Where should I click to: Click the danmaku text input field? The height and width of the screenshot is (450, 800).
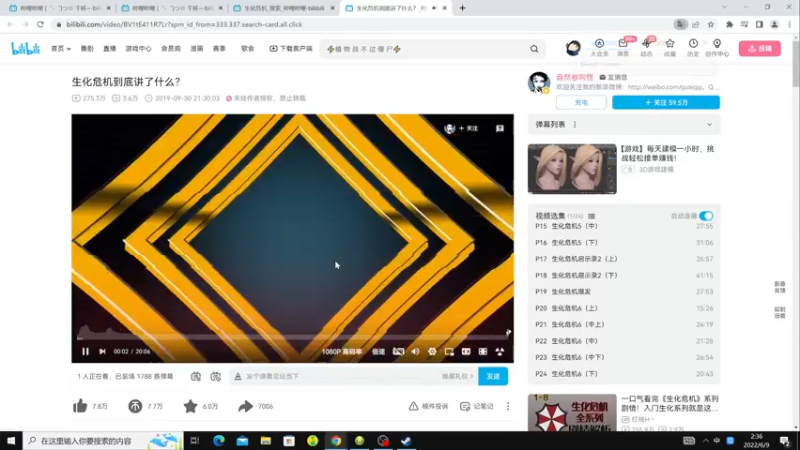point(342,376)
